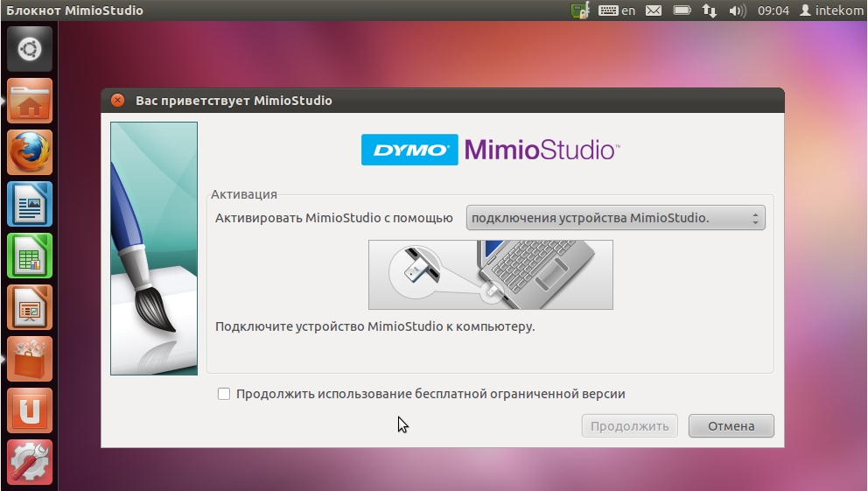The height and width of the screenshot is (491, 868).
Task: Open the keyboard layout en indicator
Action: (617, 11)
